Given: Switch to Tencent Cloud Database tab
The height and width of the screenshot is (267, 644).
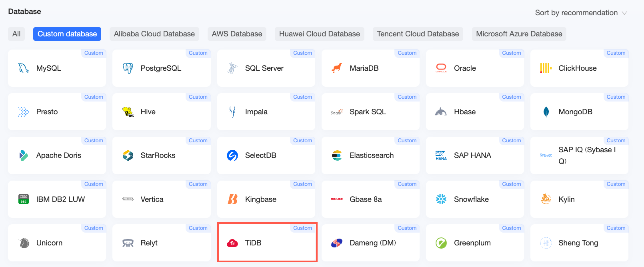Looking at the screenshot, I should pos(418,34).
